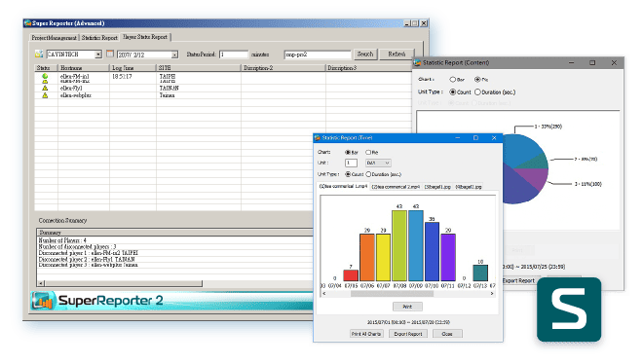Click TAINAN site cell
The height and width of the screenshot is (364, 643).
click(x=169, y=88)
